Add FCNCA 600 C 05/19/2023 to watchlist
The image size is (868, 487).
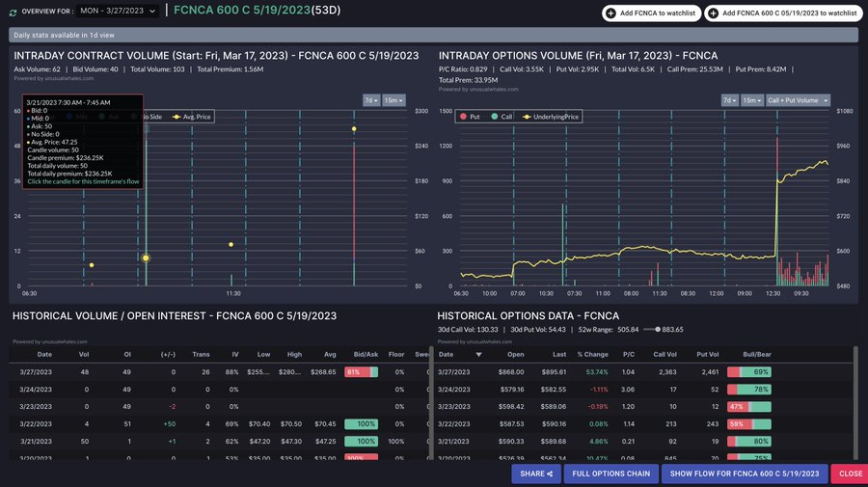point(784,14)
